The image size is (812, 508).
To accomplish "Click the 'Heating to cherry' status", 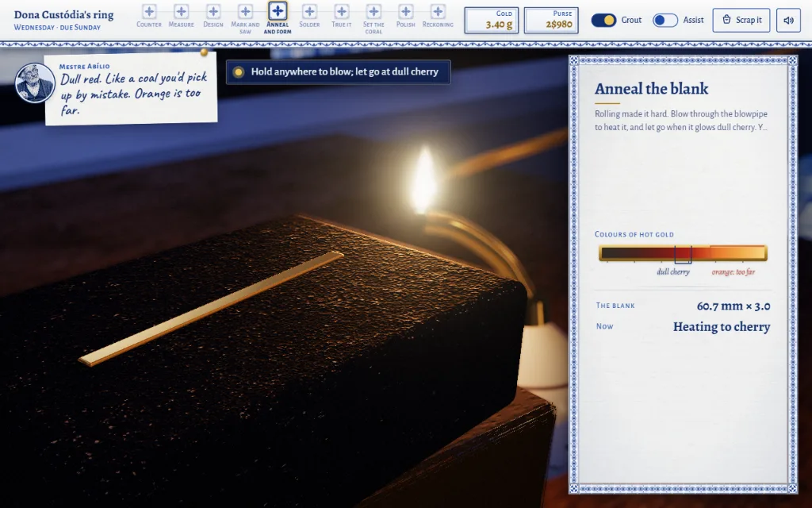I will point(722,326).
